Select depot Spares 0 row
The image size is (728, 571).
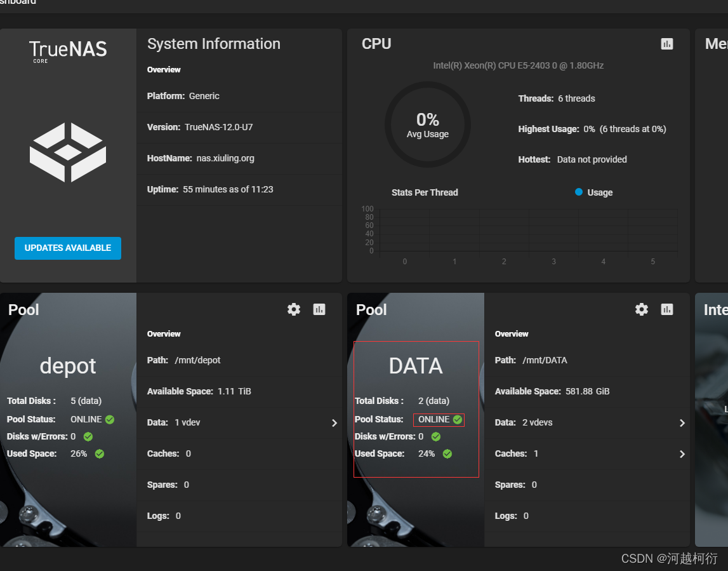pyautogui.click(x=239, y=485)
